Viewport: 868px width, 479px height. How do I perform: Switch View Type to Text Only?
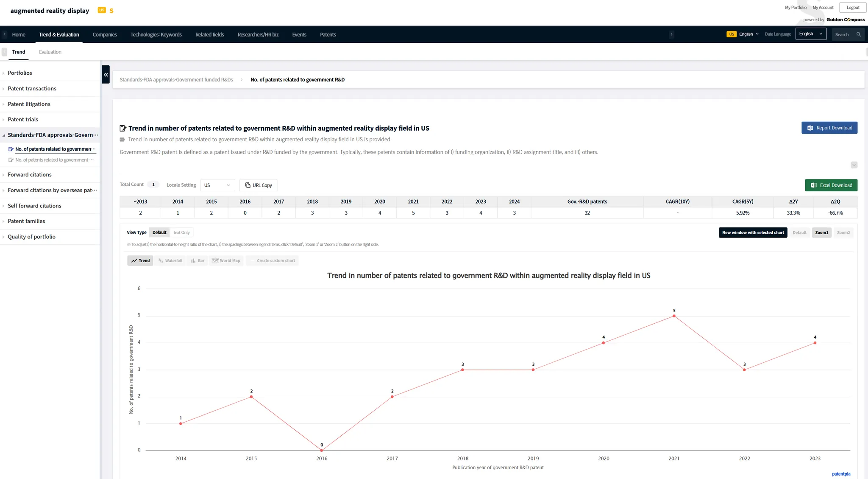coord(181,232)
